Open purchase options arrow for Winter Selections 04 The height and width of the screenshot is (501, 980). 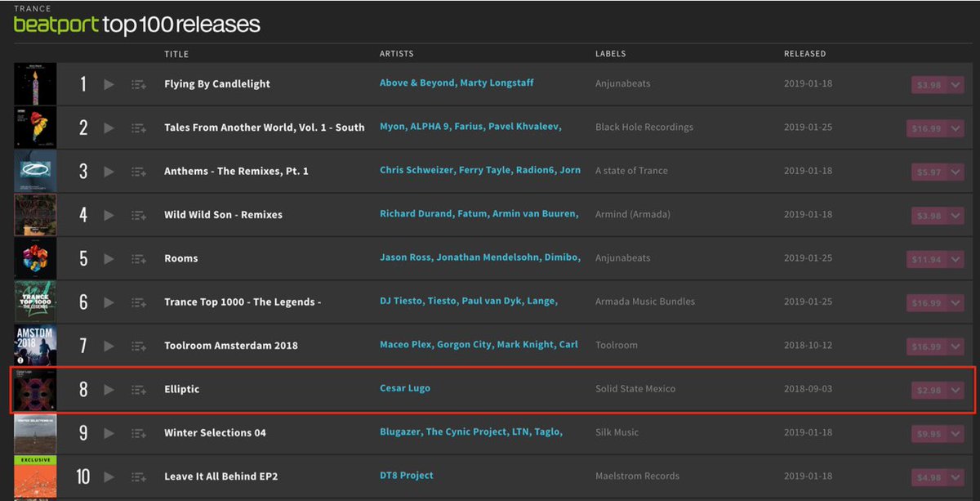[956, 433]
